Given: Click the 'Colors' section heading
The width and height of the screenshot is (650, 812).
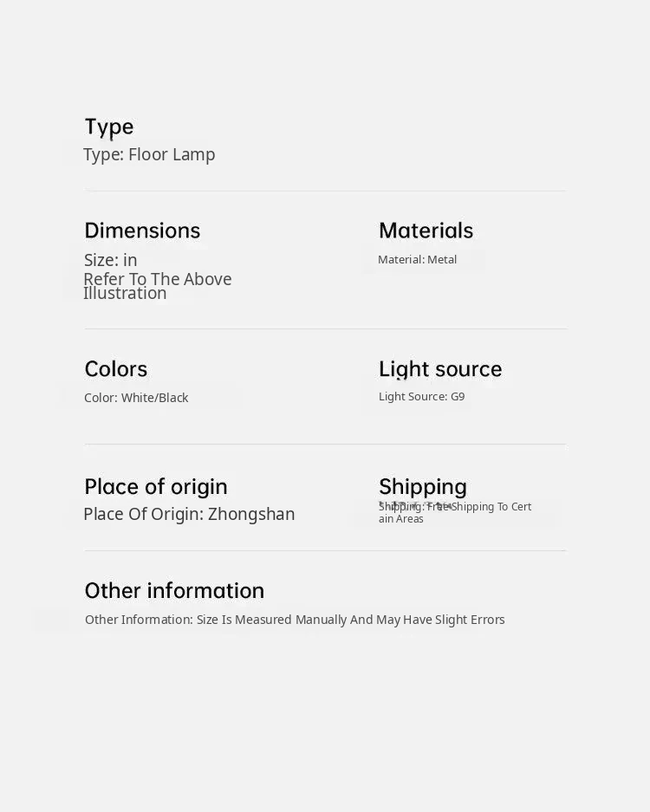Looking at the screenshot, I should (115, 369).
